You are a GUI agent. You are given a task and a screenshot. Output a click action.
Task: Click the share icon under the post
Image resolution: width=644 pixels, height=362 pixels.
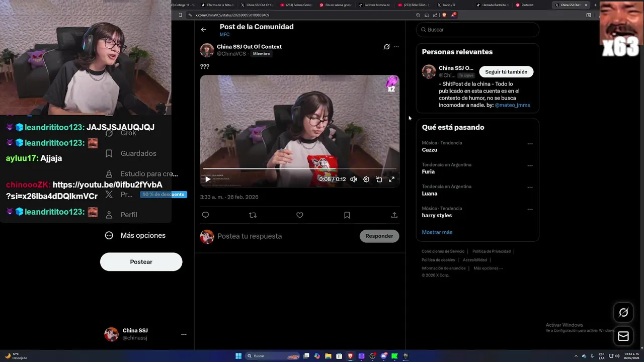[x=394, y=215]
